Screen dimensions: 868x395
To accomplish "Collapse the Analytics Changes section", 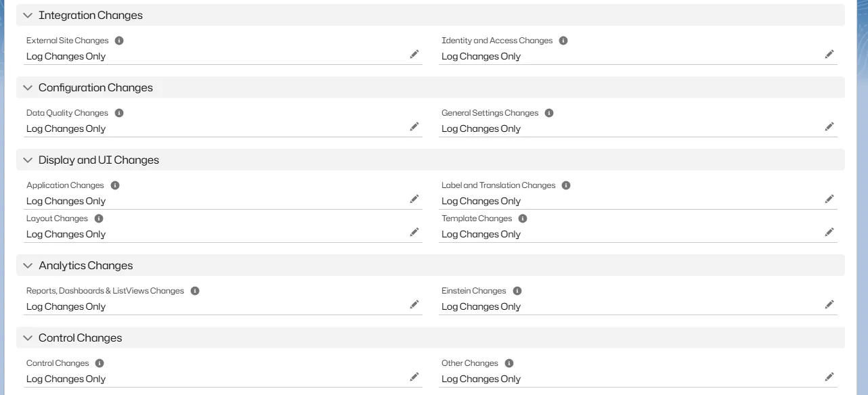I will (x=28, y=265).
